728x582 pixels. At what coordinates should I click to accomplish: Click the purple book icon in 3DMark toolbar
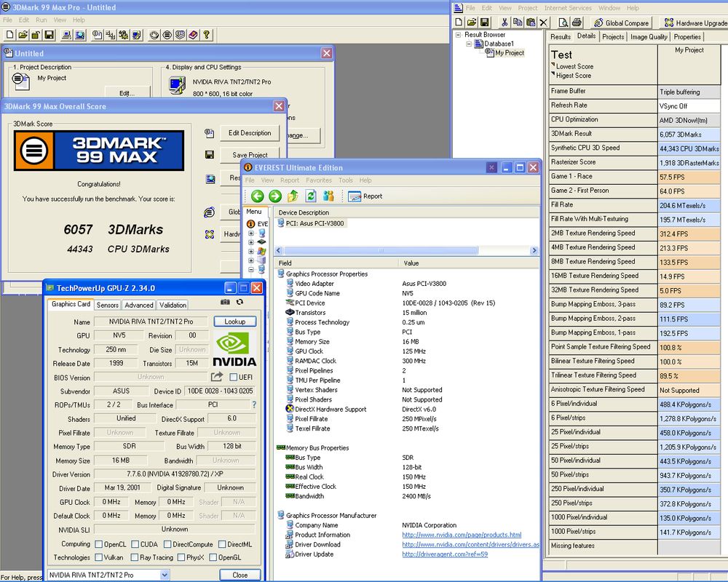pos(193,35)
